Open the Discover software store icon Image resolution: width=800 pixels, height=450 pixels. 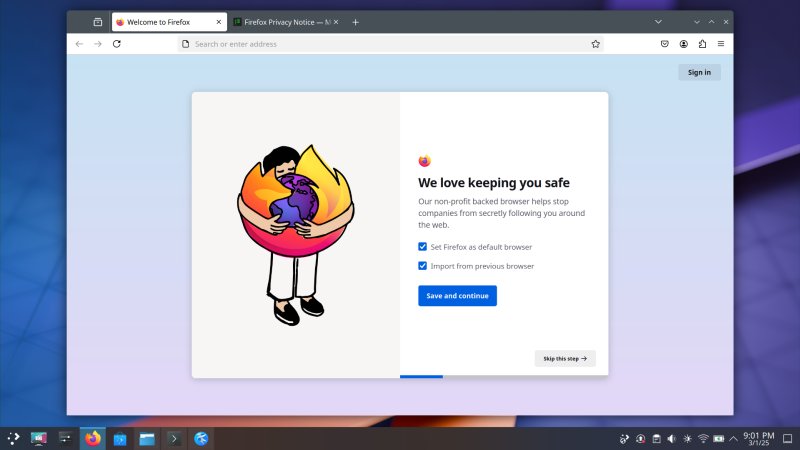120,438
